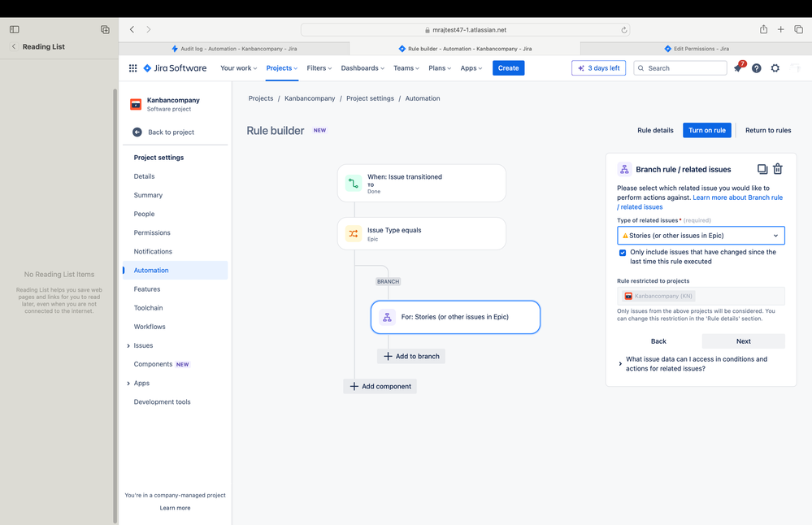This screenshot has width=812, height=525.
Task: Toggle Only include issues that have changed checkbox
Action: (623, 253)
